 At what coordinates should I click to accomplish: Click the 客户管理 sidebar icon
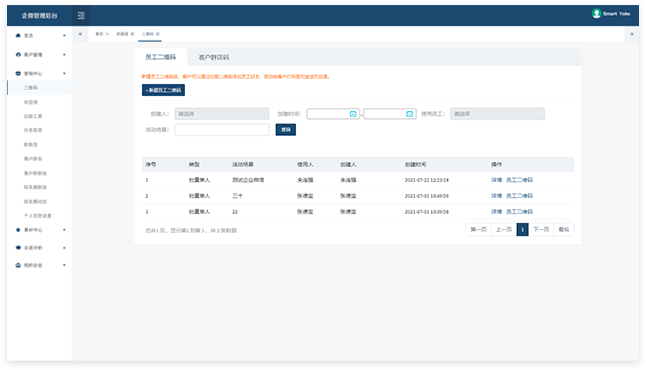tap(18, 54)
